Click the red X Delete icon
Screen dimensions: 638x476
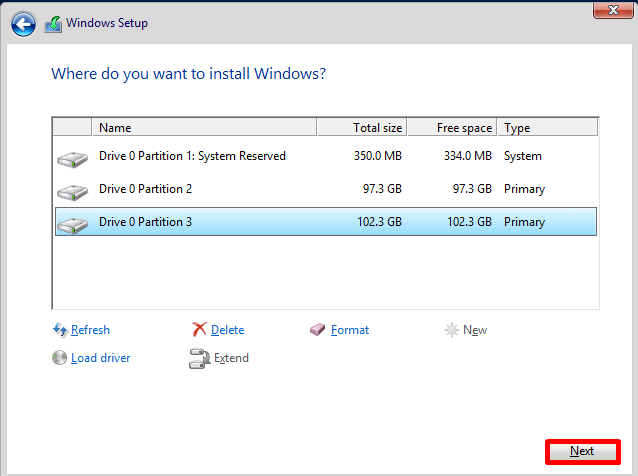[199, 330]
